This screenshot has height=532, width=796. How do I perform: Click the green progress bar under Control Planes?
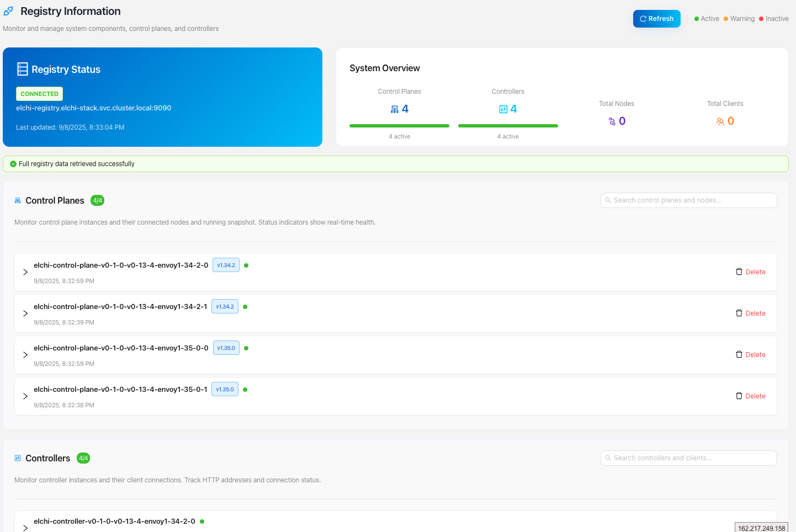pos(399,126)
